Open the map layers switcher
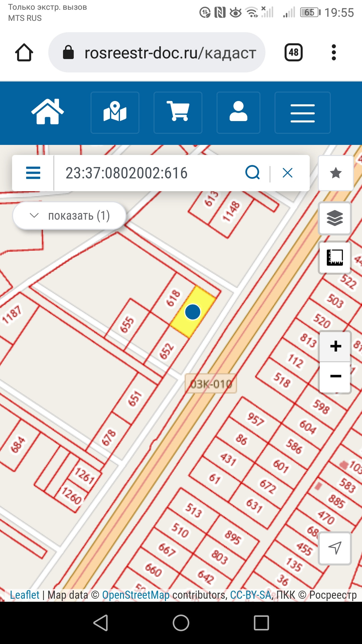 [x=335, y=218]
